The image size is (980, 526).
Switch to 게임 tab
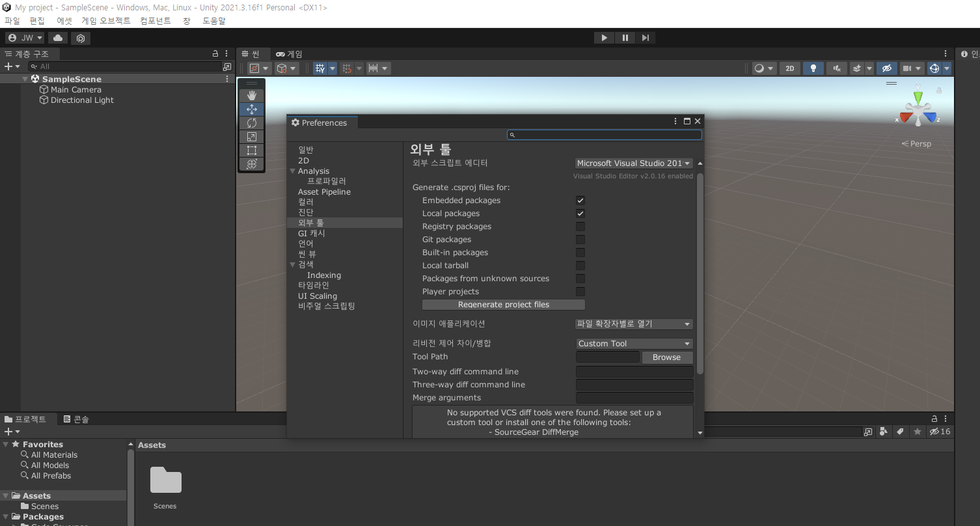(289, 54)
